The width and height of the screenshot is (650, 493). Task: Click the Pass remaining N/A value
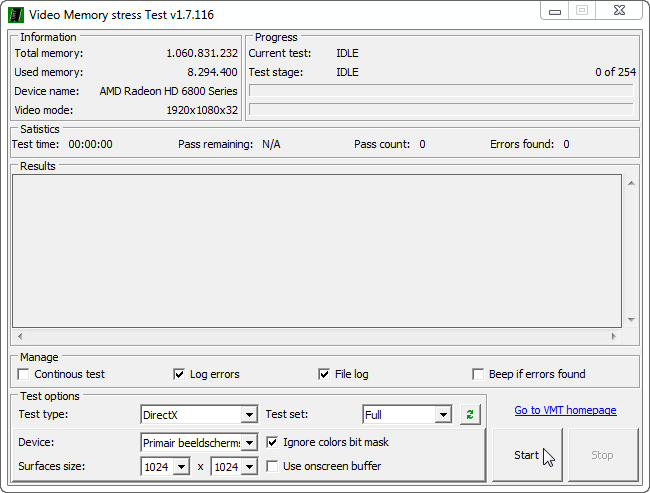click(271, 144)
